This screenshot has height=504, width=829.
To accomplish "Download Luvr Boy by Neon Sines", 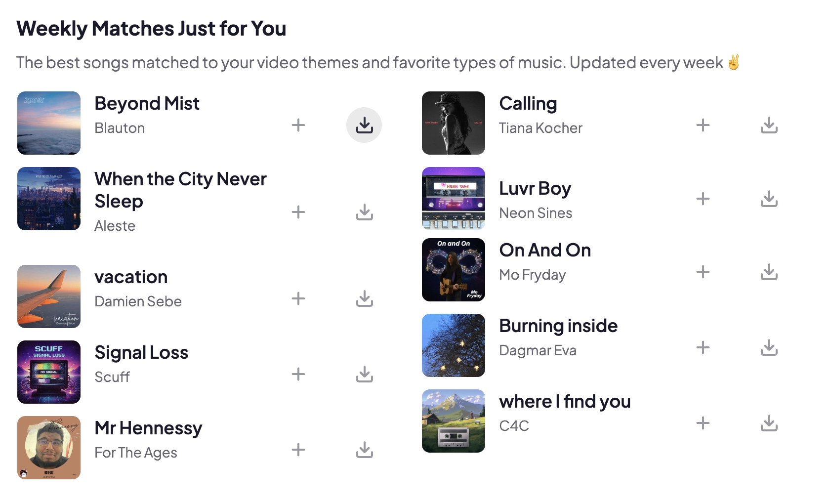I will [x=769, y=199].
